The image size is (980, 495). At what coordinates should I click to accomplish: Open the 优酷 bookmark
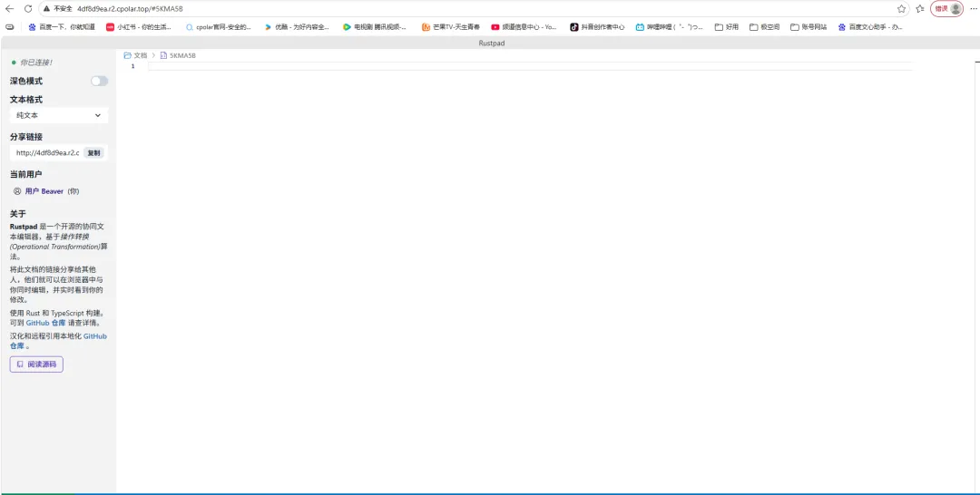[x=297, y=27]
